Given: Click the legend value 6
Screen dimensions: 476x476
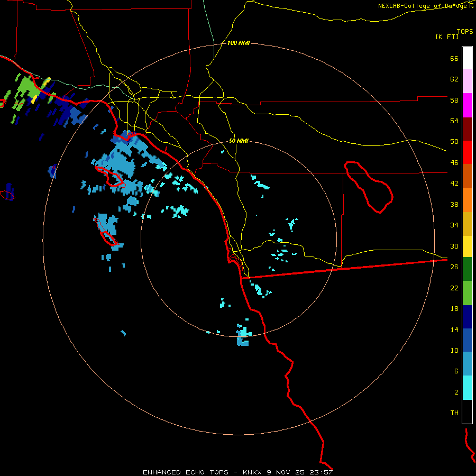Looking at the screenshot, I should click(456, 371).
